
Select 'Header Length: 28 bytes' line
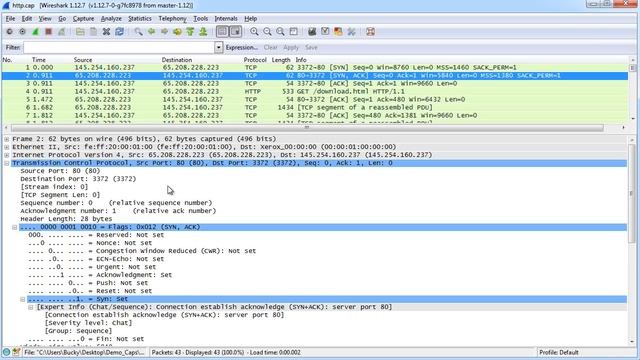click(x=66, y=219)
